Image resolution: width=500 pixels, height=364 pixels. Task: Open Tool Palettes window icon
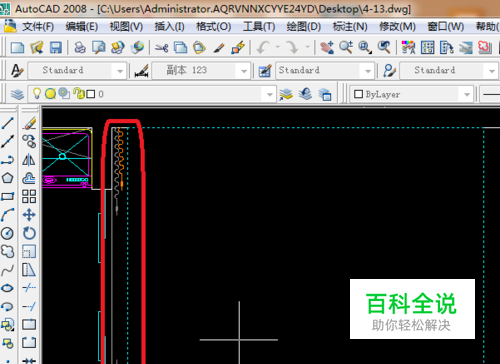[446, 48]
